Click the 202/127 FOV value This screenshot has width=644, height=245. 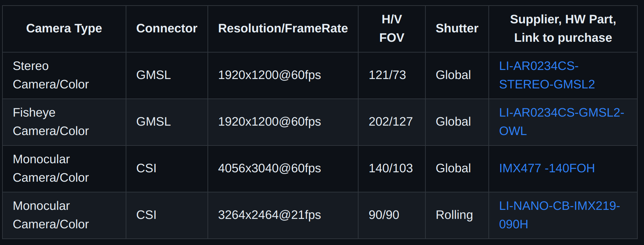(x=391, y=122)
